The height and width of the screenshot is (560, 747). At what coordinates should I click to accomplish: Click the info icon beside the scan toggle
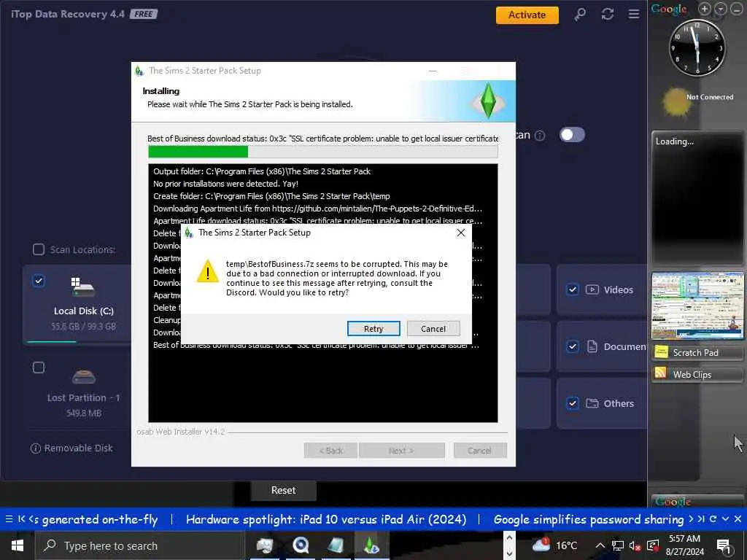(540, 136)
